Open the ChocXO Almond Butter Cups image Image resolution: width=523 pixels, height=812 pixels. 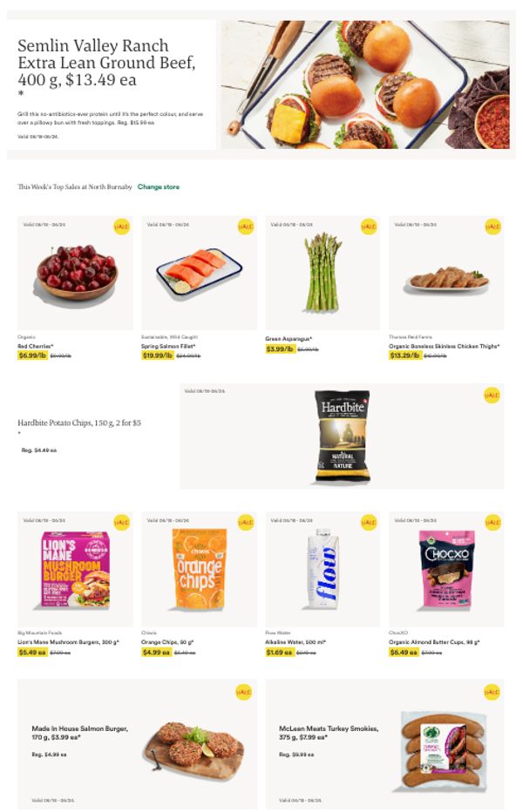446,568
